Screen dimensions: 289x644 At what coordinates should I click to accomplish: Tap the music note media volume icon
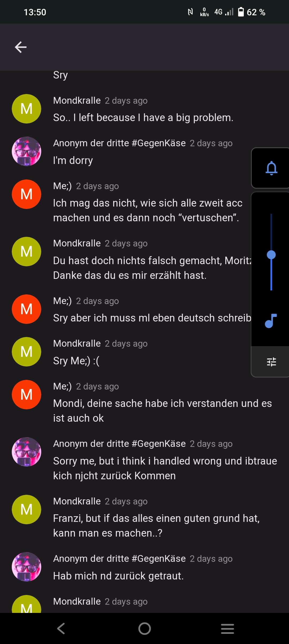(x=271, y=321)
